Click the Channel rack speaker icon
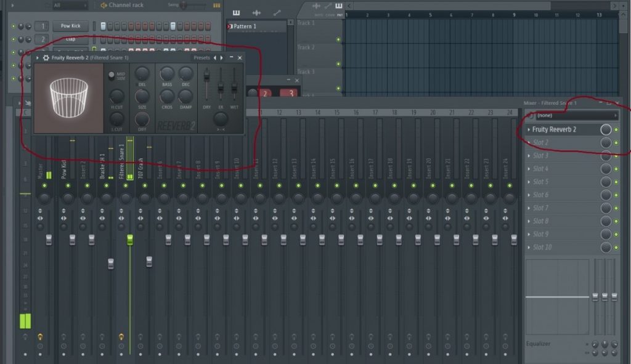The height and width of the screenshot is (364, 631). [x=104, y=5]
